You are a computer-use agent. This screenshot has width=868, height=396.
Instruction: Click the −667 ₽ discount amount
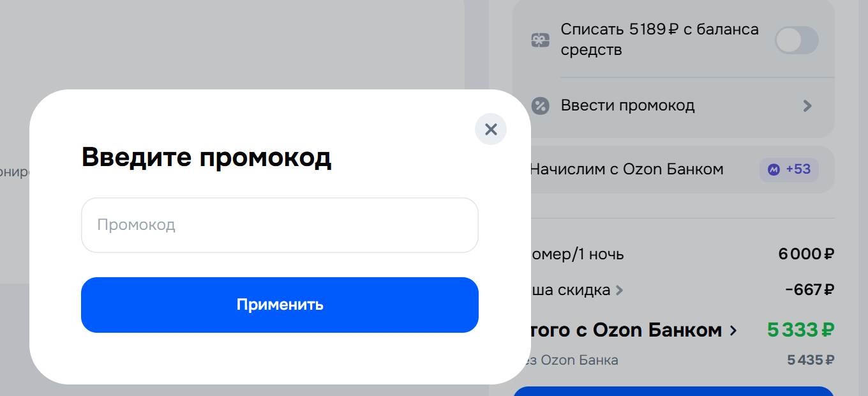(809, 290)
